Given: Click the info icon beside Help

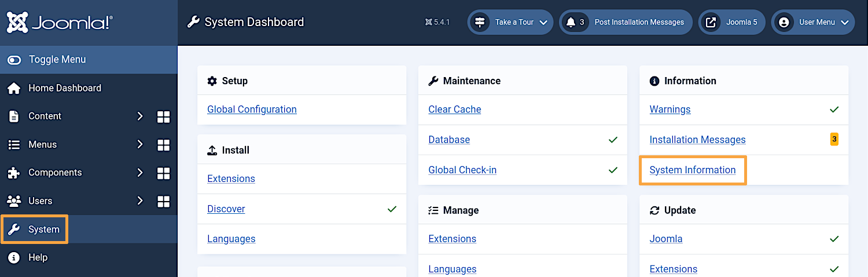Looking at the screenshot, I should tap(14, 257).
